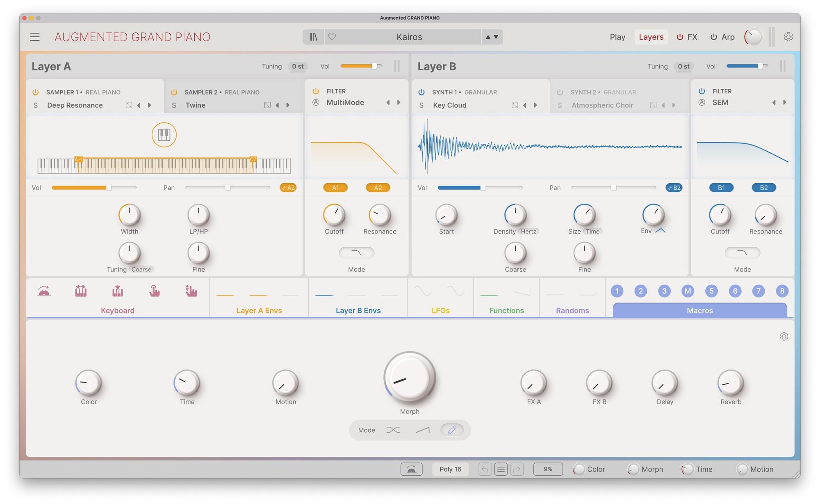Open the hamburger main menu
Screen dimensions: 820x504
pos(35,37)
